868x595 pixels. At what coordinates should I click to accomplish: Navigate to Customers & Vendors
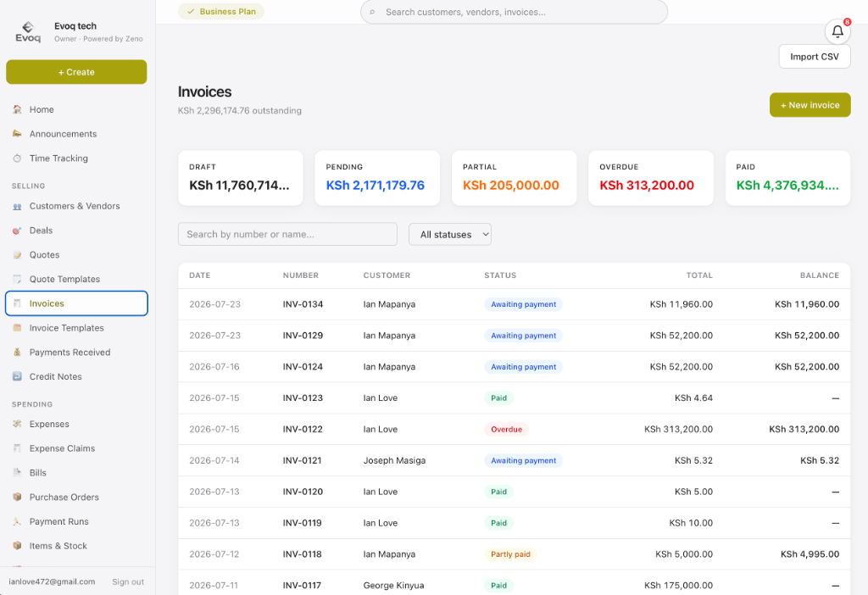(x=76, y=206)
